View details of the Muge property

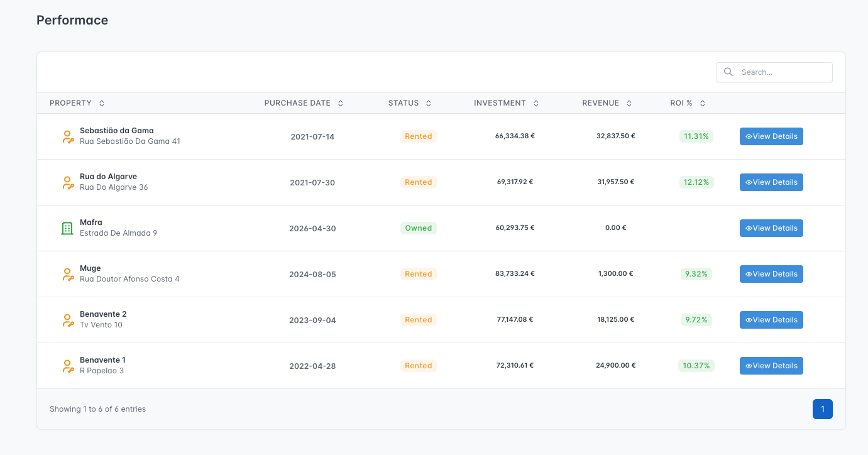tap(771, 274)
